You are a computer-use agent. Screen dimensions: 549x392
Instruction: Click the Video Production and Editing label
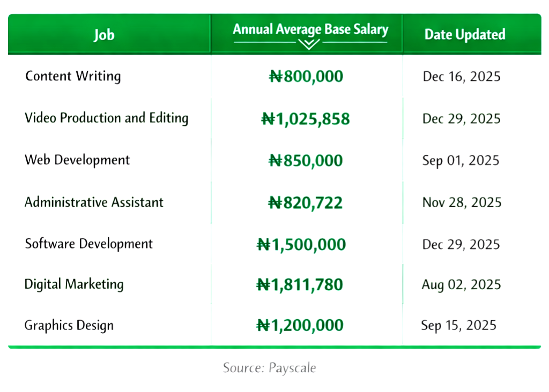106,118
